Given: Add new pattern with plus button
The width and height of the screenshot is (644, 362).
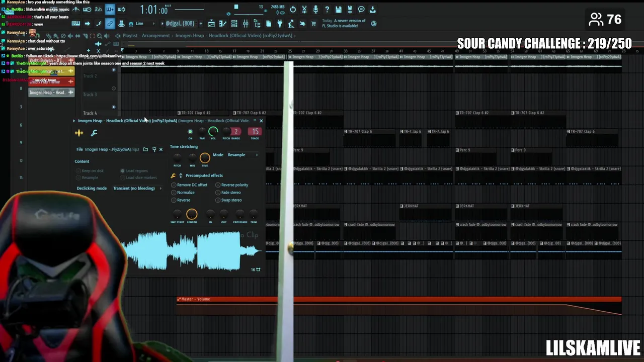Looking at the screenshot, I should tap(201, 24).
